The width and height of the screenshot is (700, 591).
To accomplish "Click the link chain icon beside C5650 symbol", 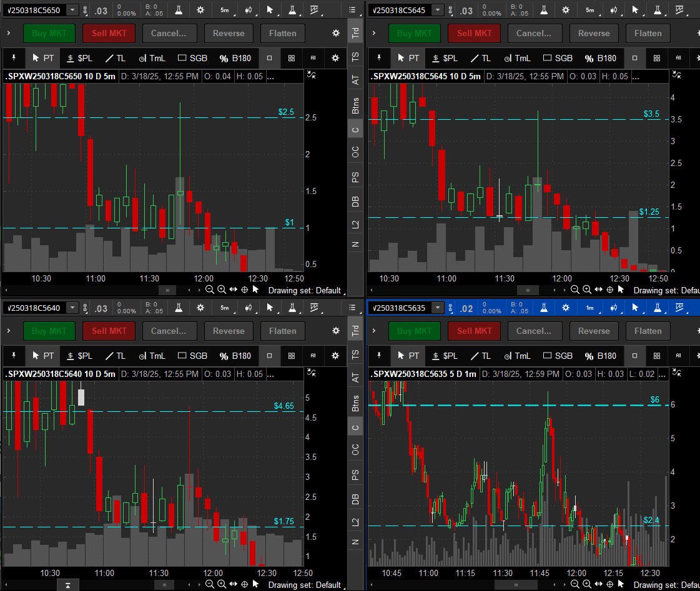I will click(x=86, y=10).
